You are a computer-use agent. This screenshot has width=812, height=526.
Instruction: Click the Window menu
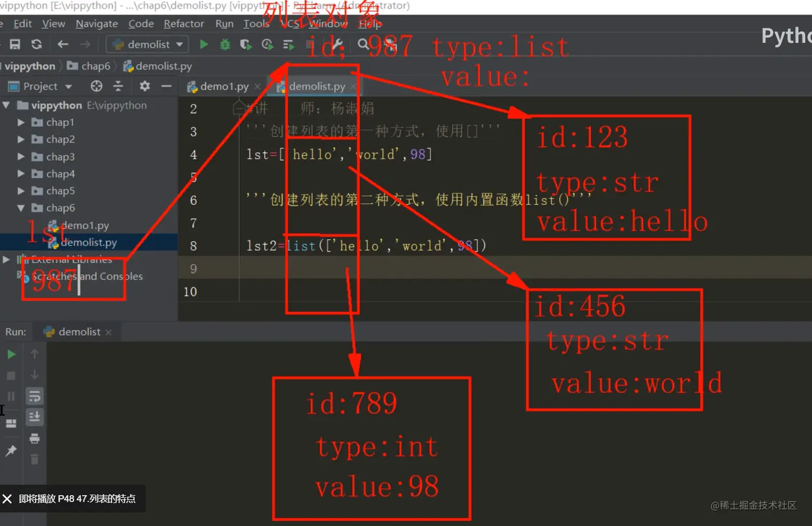(x=328, y=24)
